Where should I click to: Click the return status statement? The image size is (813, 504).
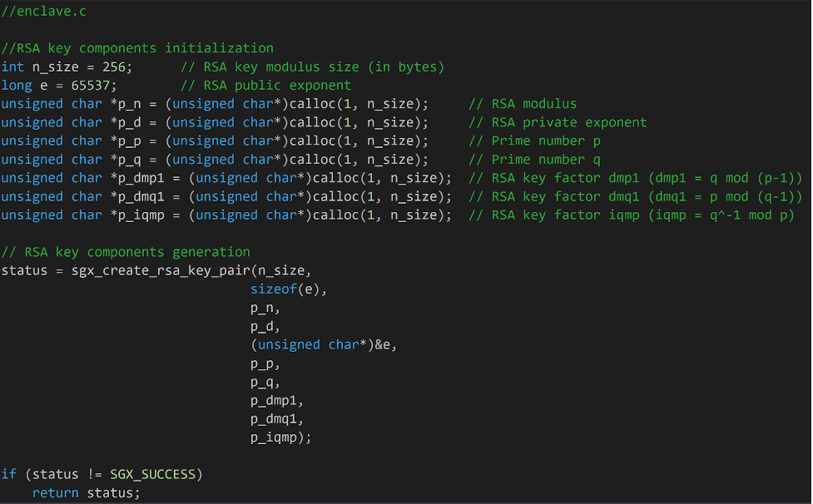coord(86,493)
